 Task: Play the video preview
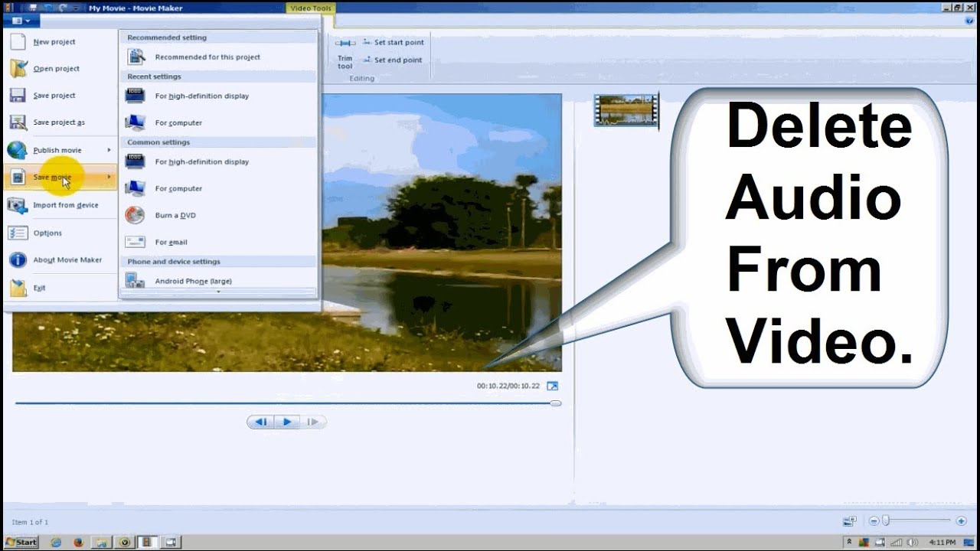point(287,422)
